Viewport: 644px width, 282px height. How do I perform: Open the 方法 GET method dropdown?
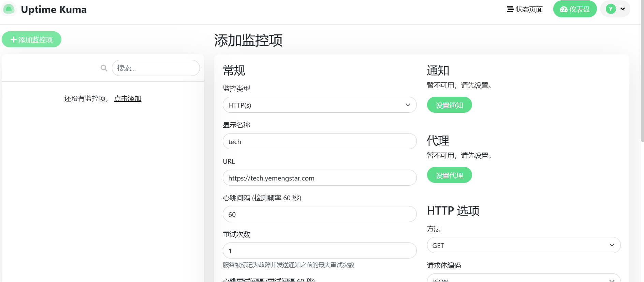[523, 245]
